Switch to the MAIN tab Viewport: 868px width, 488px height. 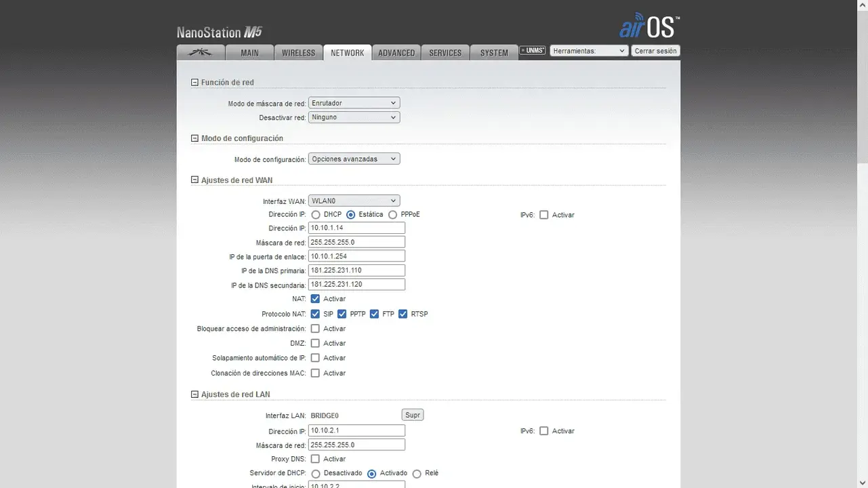pos(249,52)
